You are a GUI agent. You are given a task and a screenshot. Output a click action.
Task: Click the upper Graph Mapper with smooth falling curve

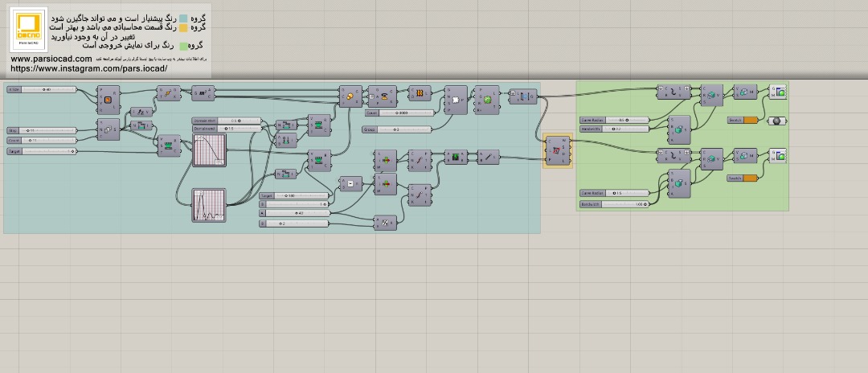(x=209, y=150)
